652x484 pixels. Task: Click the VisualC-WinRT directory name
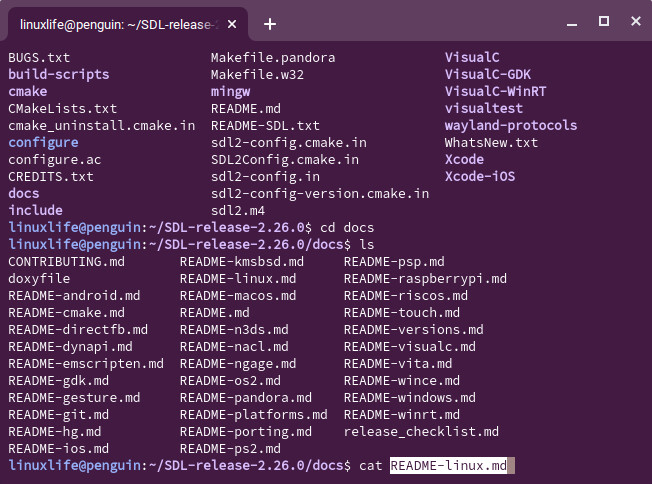coord(497,91)
